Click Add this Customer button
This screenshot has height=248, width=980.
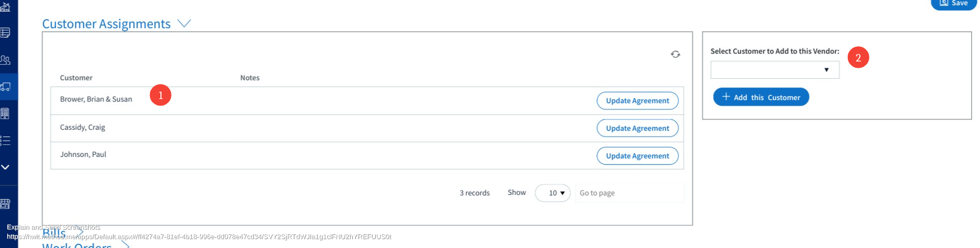click(761, 97)
